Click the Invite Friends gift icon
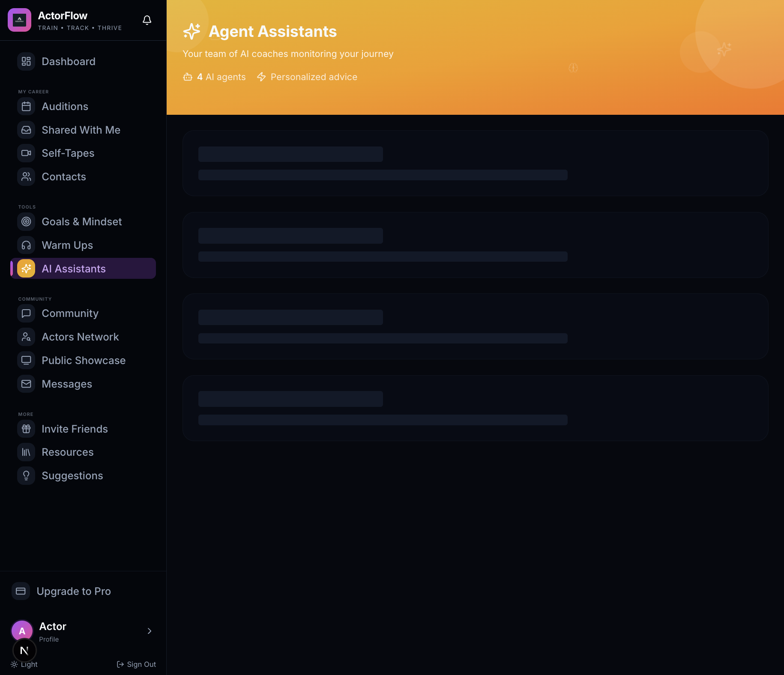This screenshot has width=784, height=675. coord(26,429)
